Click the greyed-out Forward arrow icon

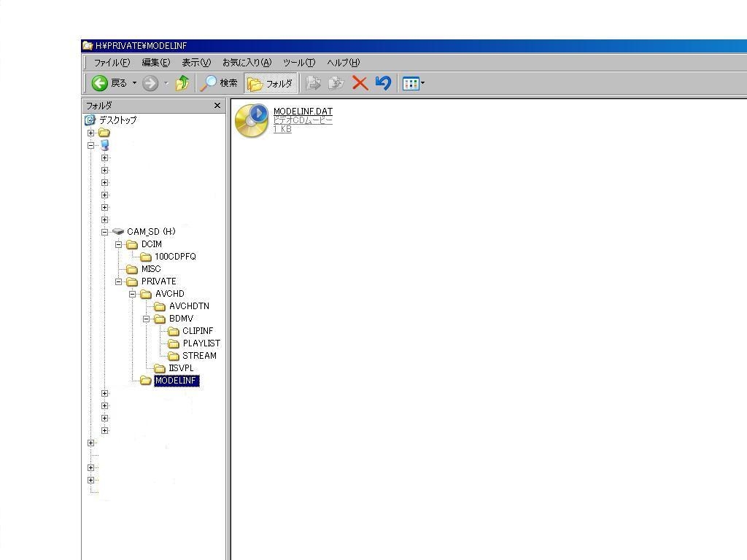(150, 83)
